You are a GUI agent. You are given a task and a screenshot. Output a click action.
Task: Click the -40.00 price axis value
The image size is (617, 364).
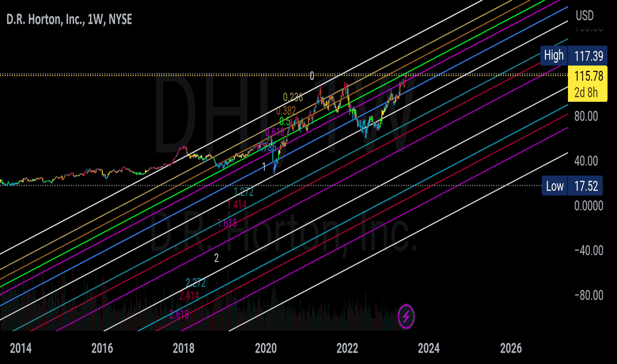(589, 250)
